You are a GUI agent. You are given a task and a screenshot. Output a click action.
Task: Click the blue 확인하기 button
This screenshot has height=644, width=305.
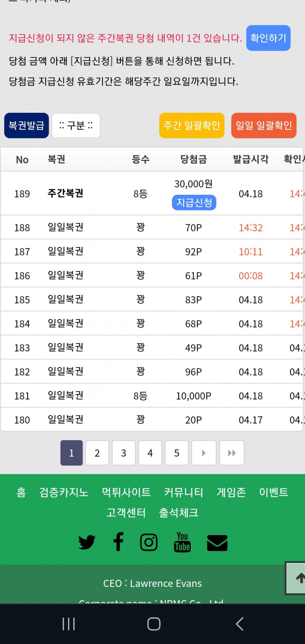tap(268, 38)
